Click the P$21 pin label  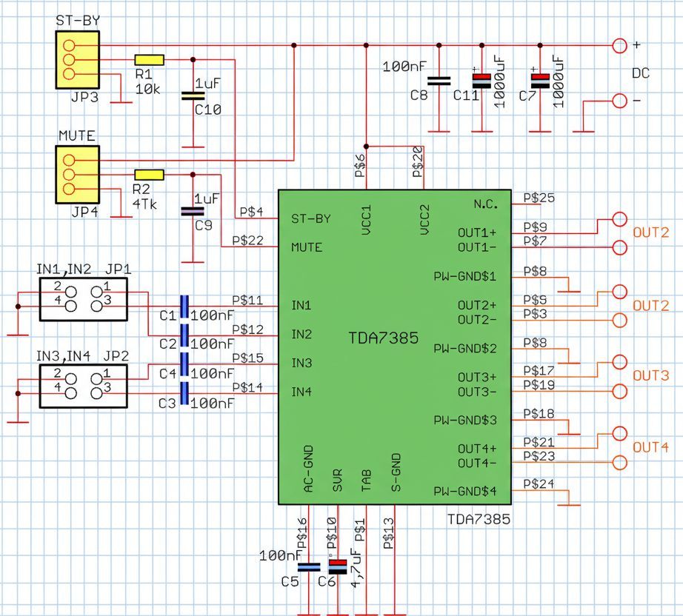pos(539,442)
